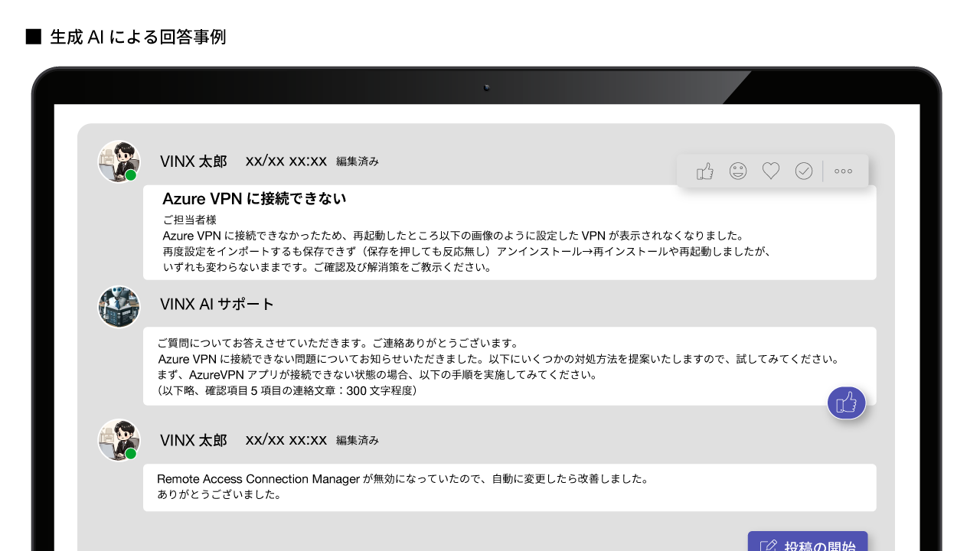
Task: Click the thumbs-up reaction in the hover toolbar
Action: [x=704, y=171]
